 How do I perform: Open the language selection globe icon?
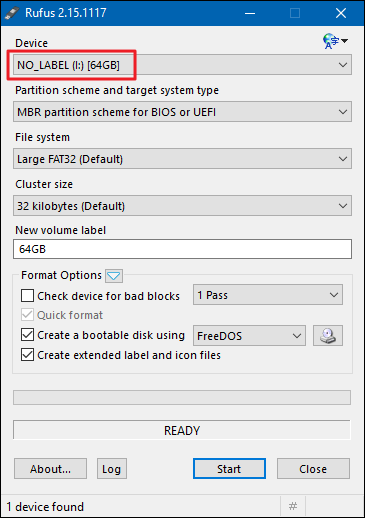pos(335,41)
